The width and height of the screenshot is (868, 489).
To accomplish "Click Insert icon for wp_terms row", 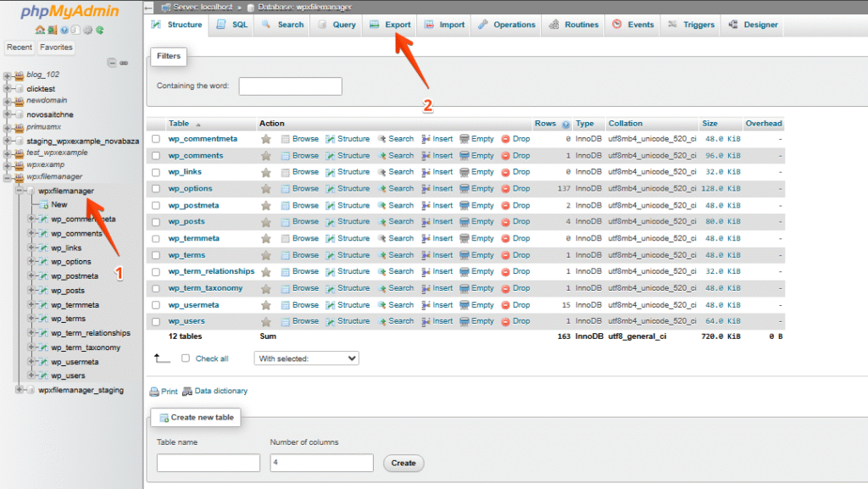I will point(426,256).
